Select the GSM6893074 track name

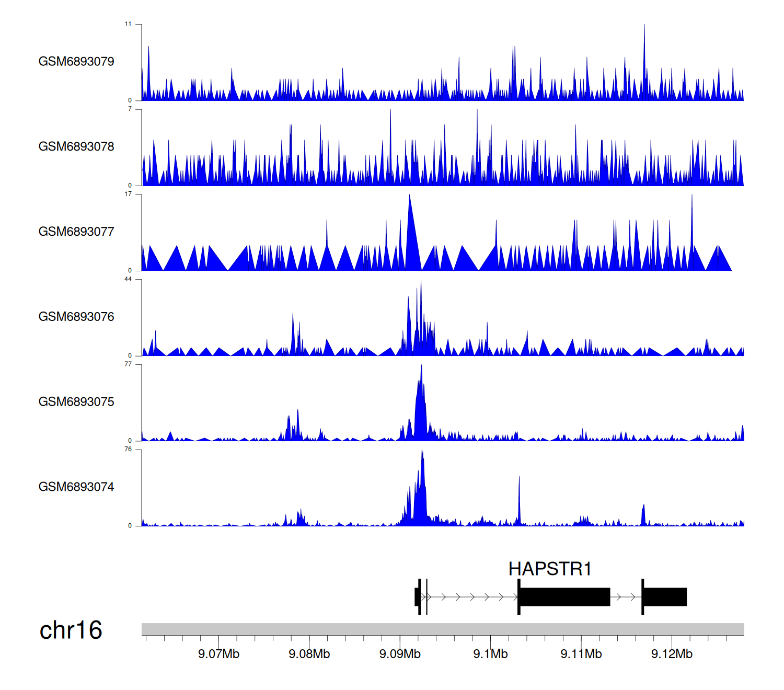76,487
